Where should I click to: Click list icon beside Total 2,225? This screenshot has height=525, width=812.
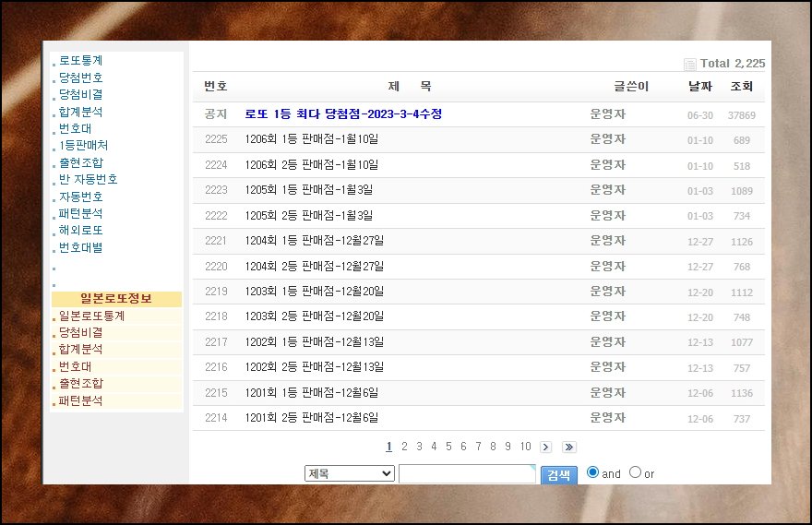[689, 64]
